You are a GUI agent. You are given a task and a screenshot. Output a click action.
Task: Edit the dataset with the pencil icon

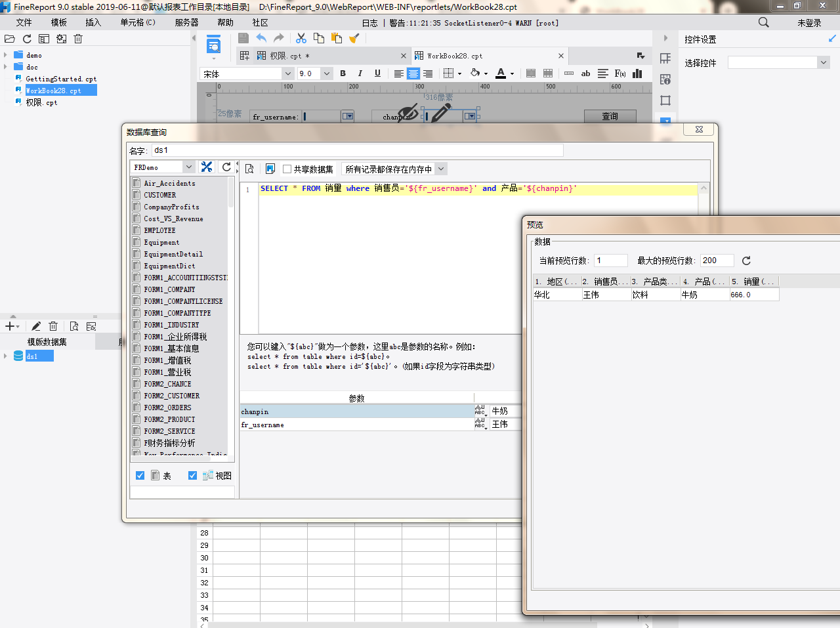36,326
